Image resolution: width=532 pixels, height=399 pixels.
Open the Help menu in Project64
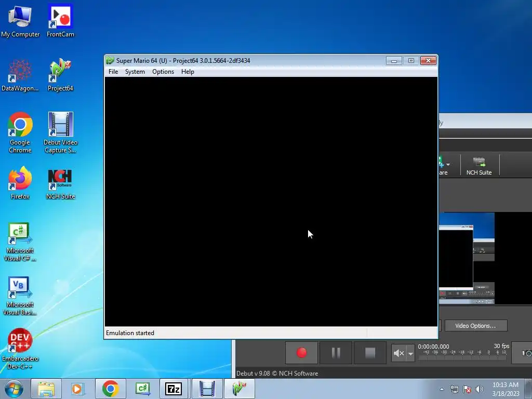[188, 72]
